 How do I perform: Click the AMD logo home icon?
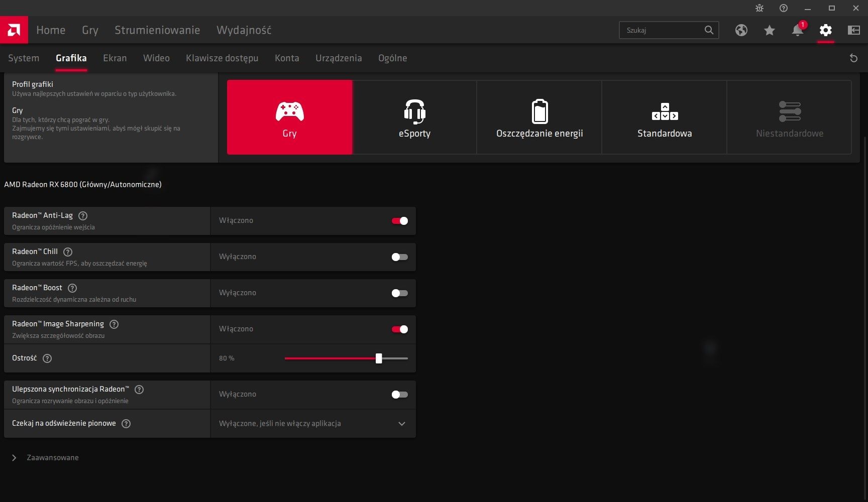point(14,30)
